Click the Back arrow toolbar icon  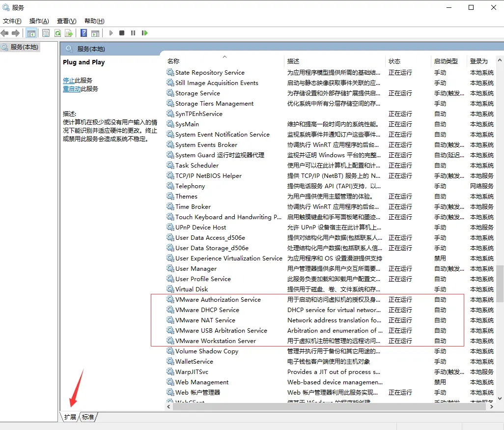(x=4, y=33)
